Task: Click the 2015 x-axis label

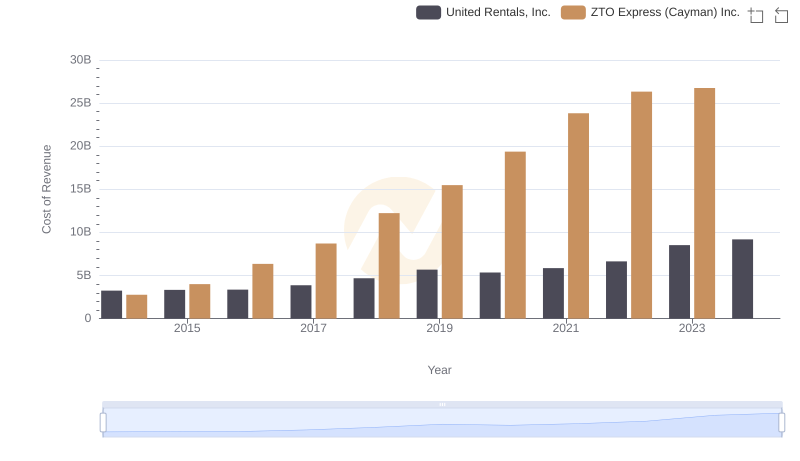Action: click(187, 328)
